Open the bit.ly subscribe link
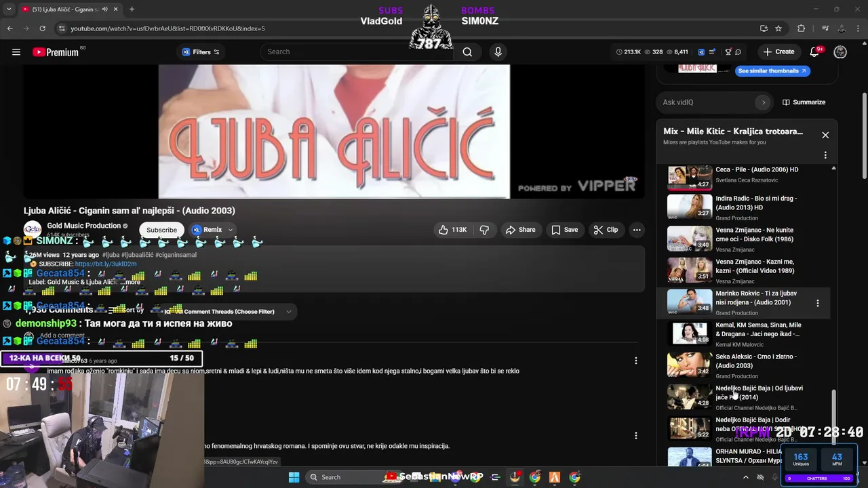This screenshot has width=868, height=488. pos(106,264)
